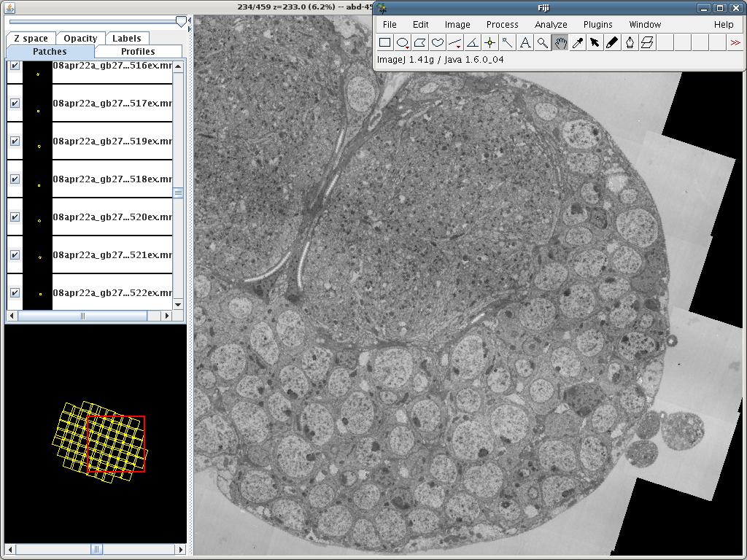Select the 520ex patch thumbnail

click(38, 217)
